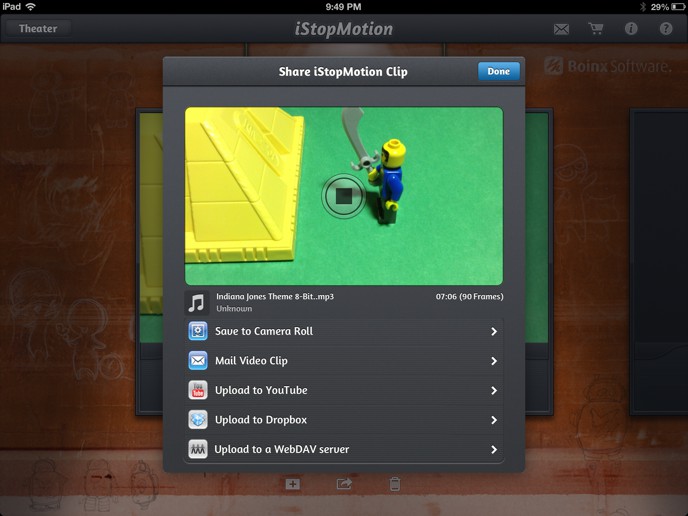This screenshot has height=516, width=688.
Task: Click the YouTube icon
Action: point(198,390)
